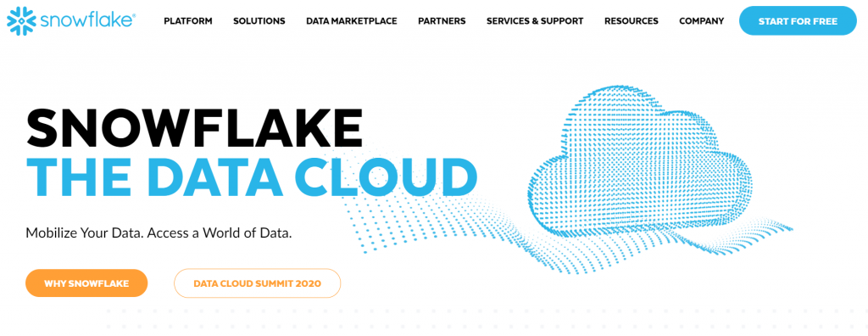Go to Data Marketplace
868x336 pixels.
352,21
